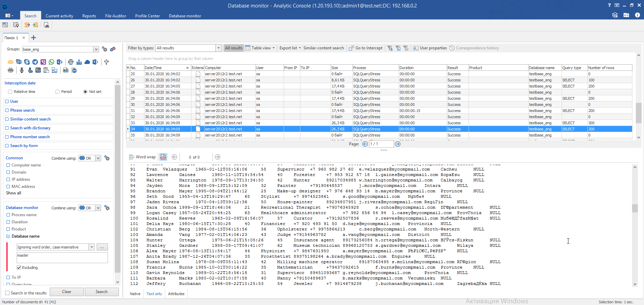This screenshot has width=644, height=305.
Task: Select the USB device icon
Action: click(107, 62)
